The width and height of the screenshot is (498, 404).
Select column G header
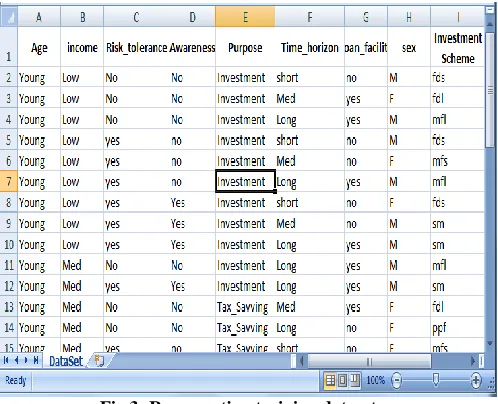click(366, 17)
